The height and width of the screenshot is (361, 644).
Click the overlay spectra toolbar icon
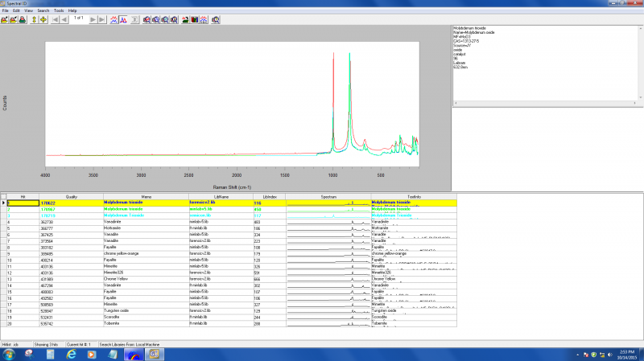(x=114, y=18)
